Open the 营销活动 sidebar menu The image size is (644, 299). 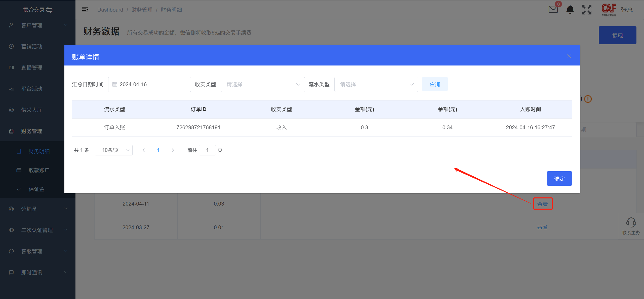[x=32, y=46]
